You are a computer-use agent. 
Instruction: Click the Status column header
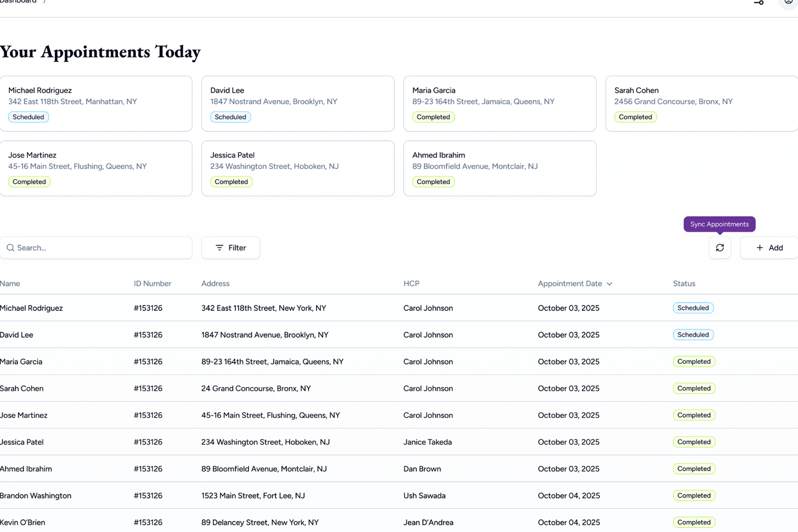684,284
